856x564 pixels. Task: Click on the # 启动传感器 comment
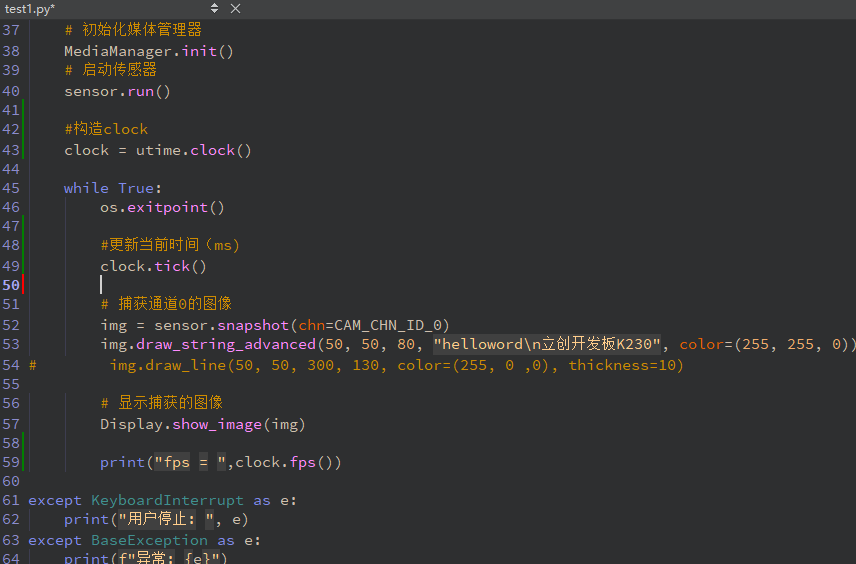point(111,70)
